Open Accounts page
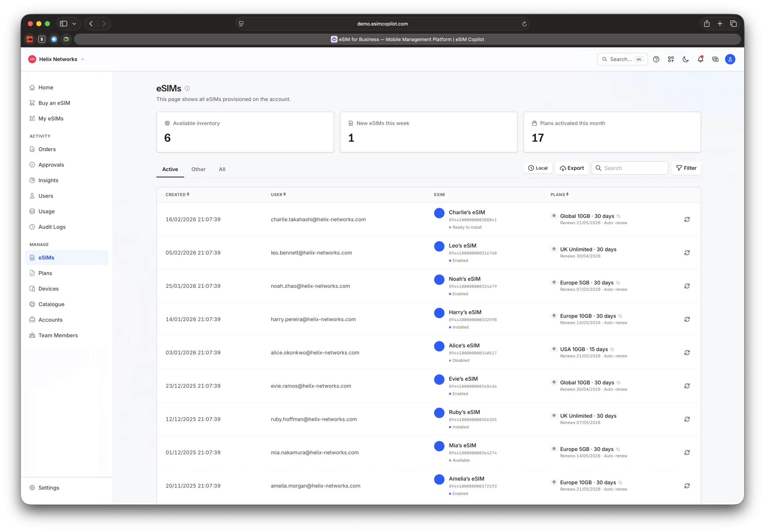Image resolution: width=765 pixels, height=532 pixels. click(67, 320)
